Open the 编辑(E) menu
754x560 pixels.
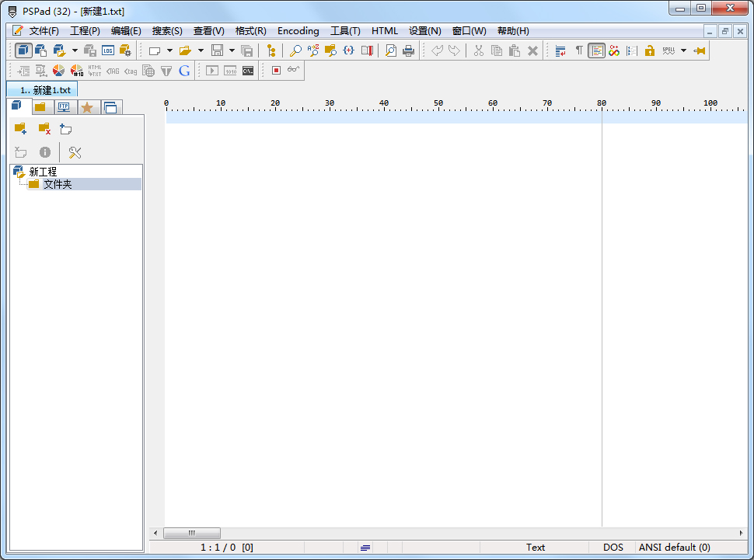pyautogui.click(x=126, y=31)
